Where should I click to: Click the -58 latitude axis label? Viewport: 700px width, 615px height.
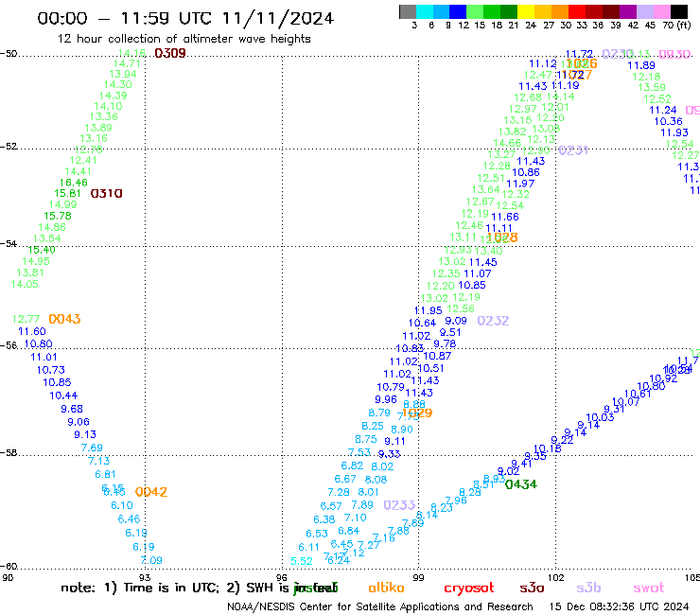pos(9,453)
